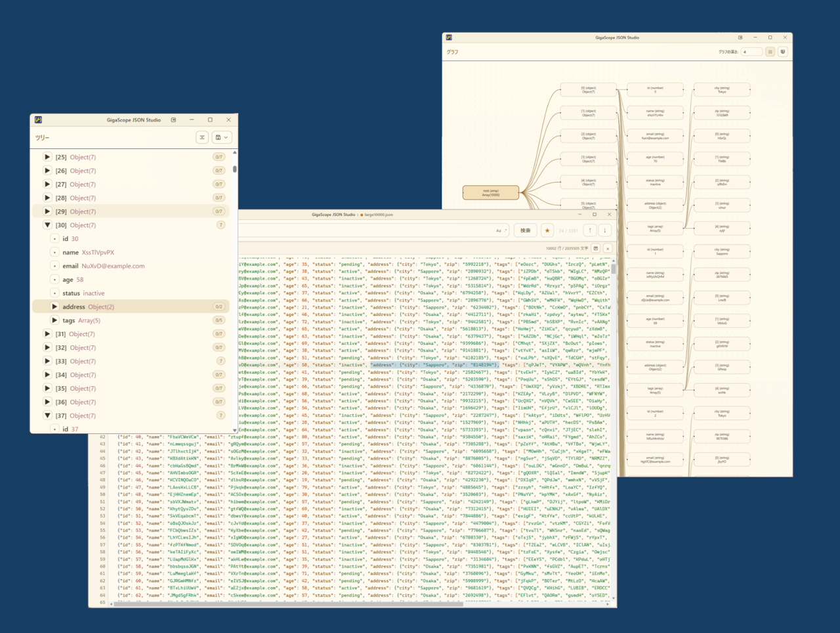
Task: Click the export-image icon in graph window
Action: pos(783,52)
